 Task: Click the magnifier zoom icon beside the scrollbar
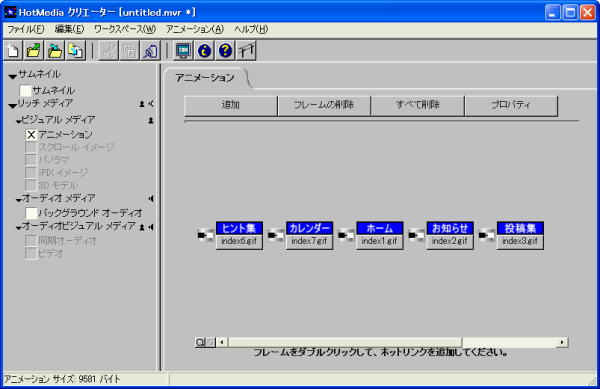(200, 342)
